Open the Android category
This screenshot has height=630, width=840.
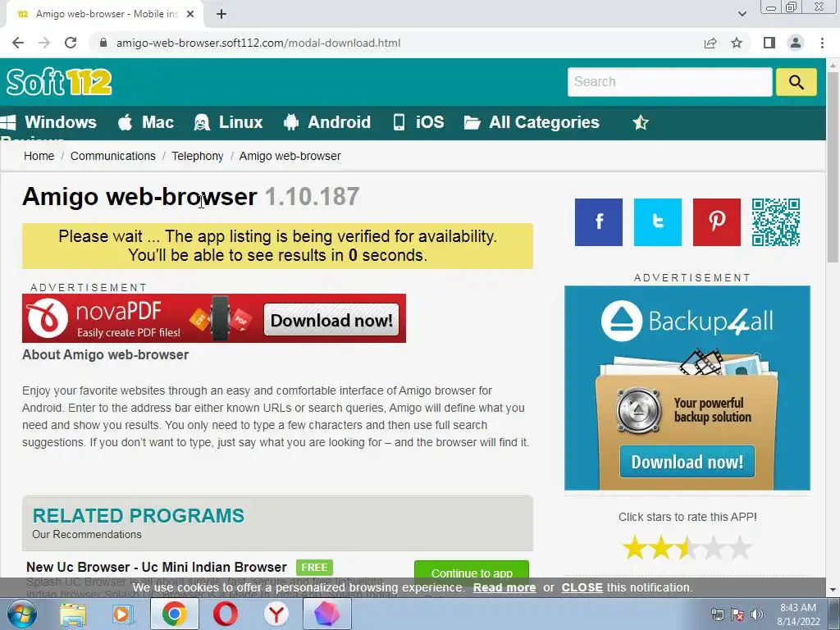(326, 122)
